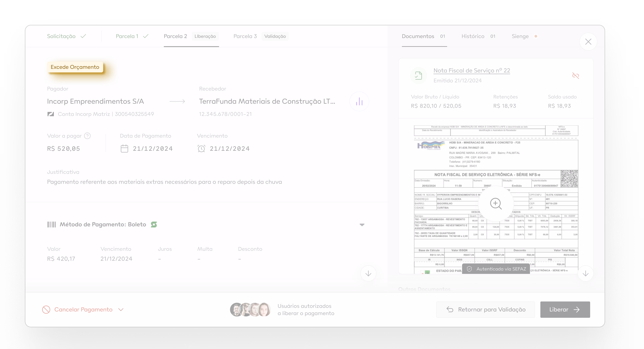Collapse the Método de Pagamento section arrow

362,225
